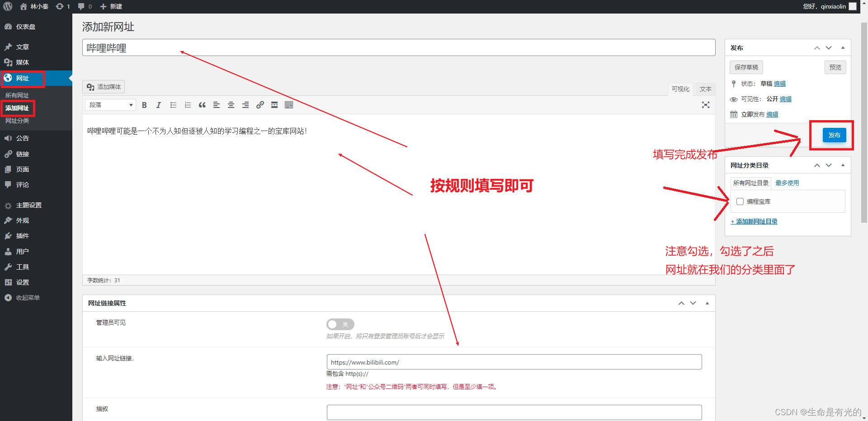Click the blue 发布 publish button

[834, 135]
